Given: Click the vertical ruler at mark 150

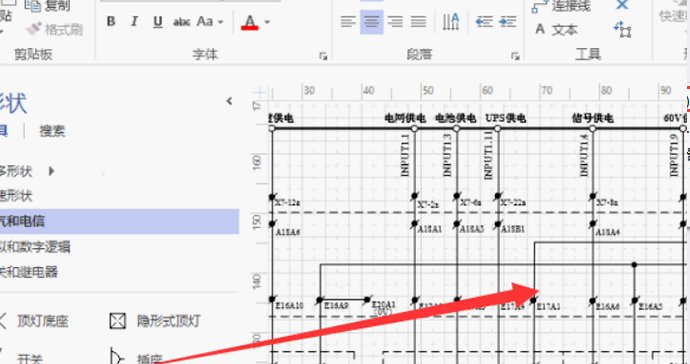Looking at the screenshot, I should pos(257,221).
